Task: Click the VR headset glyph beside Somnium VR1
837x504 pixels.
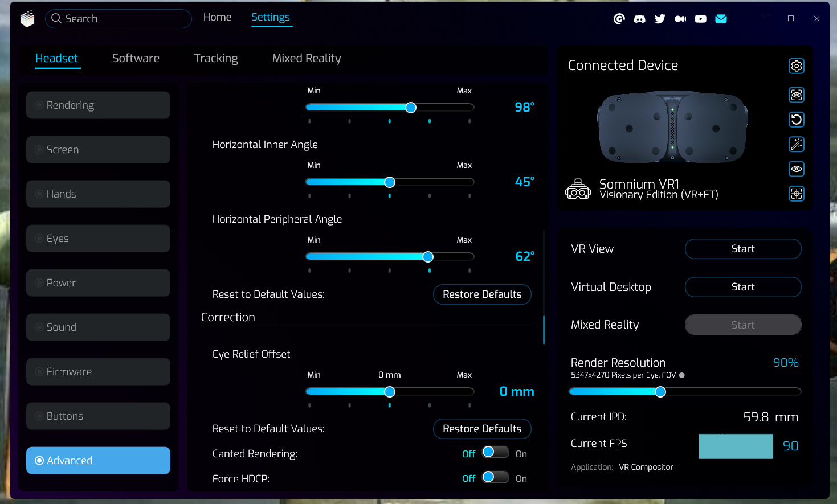Action: point(578,189)
